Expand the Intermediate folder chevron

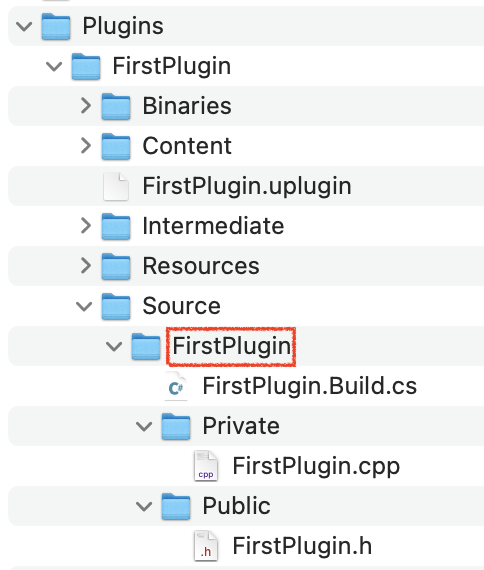click(86, 225)
